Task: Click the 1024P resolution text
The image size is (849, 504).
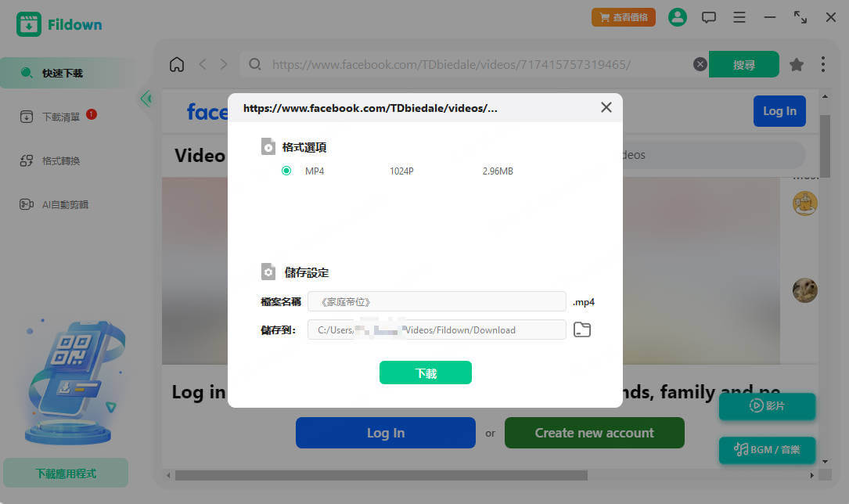Action: click(401, 171)
